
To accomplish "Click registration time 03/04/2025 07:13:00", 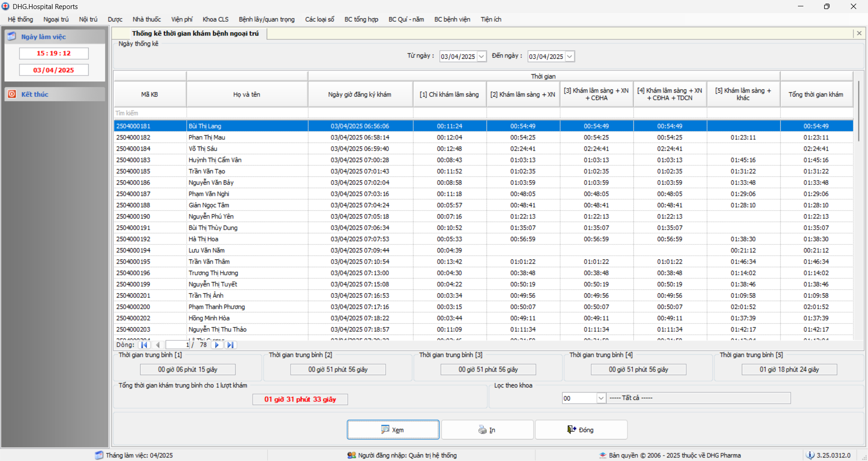I will [x=360, y=273].
